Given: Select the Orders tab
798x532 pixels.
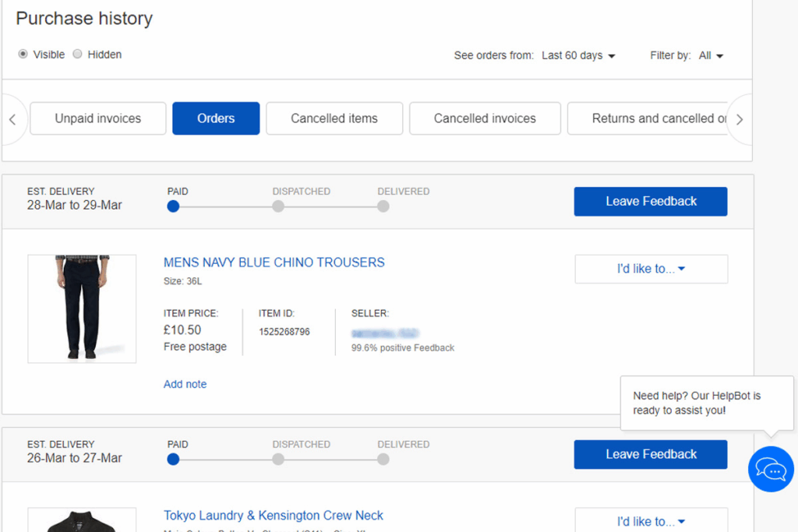Looking at the screenshot, I should (x=216, y=118).
